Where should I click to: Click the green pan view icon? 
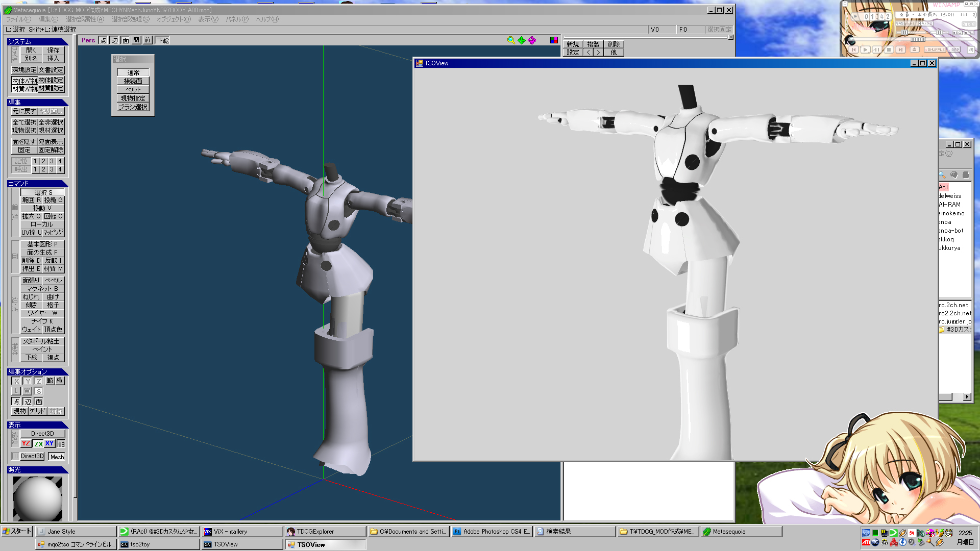coord(522,40)
